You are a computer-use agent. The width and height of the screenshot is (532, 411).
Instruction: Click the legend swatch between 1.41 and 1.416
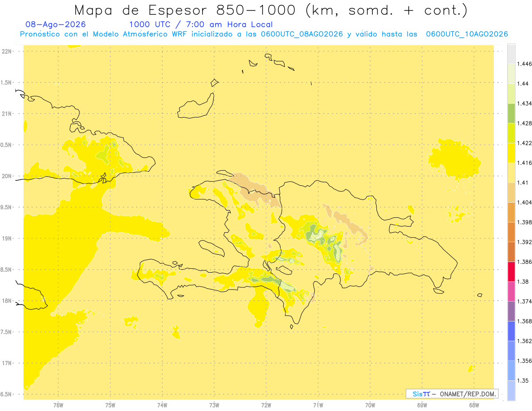pyautogui.click(x=511, y=172)
